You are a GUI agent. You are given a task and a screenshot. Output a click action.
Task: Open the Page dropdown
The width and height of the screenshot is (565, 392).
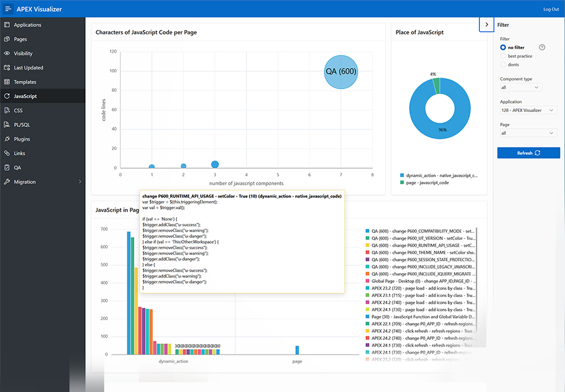pos(528,133)
